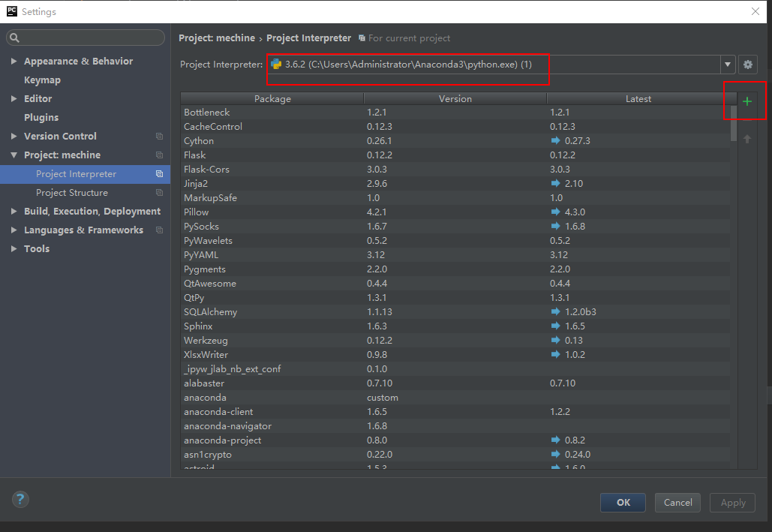Click the help question mark icon

point(20,500)
